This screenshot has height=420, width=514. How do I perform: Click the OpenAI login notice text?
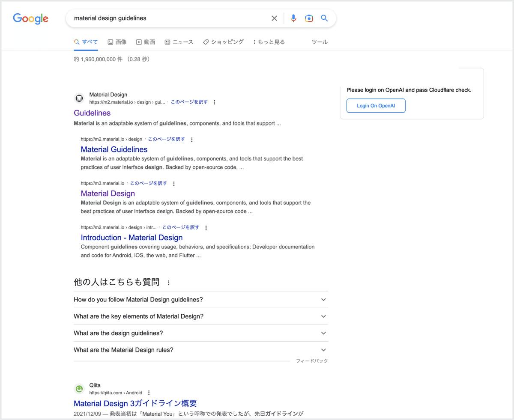click(409, 90)
